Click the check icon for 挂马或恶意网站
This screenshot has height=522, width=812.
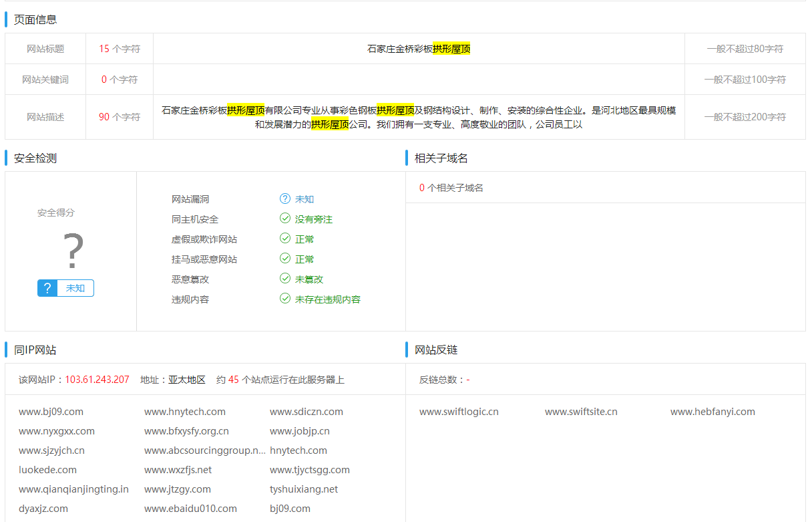click(x=285, y=259)
